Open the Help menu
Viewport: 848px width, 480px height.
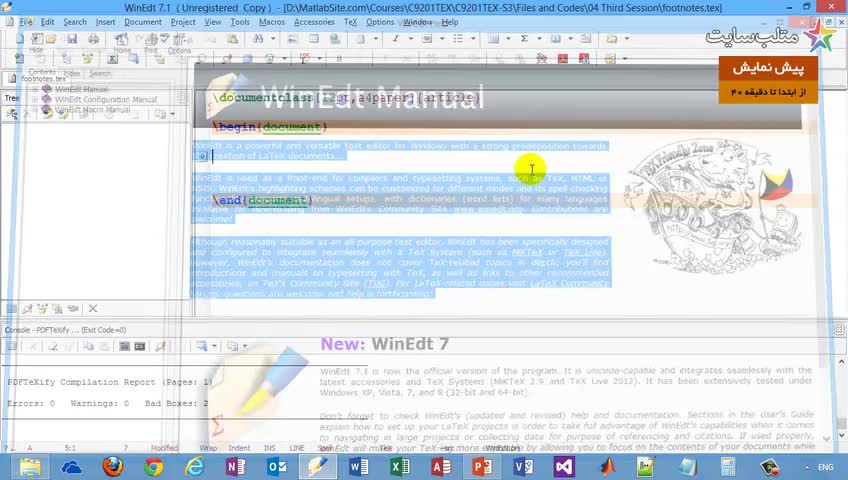[450, 22]
